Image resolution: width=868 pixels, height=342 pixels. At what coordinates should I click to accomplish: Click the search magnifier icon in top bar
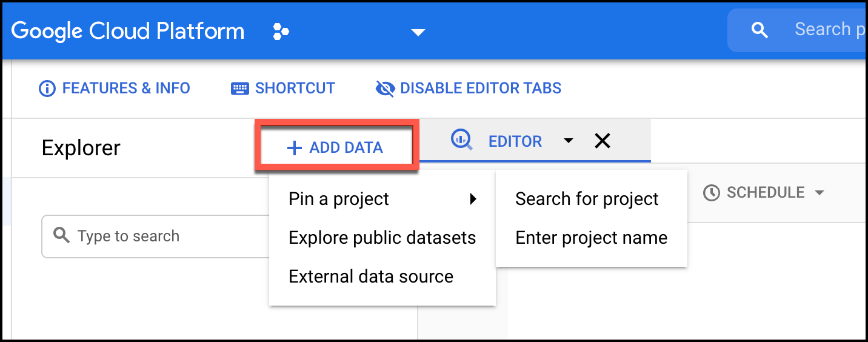click(x=759, y=30)
